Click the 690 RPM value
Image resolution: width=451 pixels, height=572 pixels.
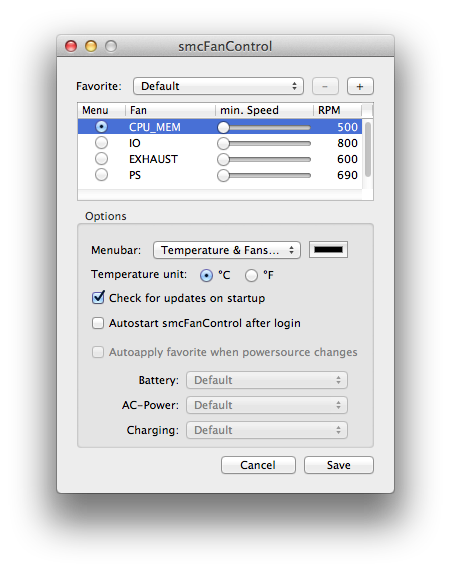[x=347, y=175]
